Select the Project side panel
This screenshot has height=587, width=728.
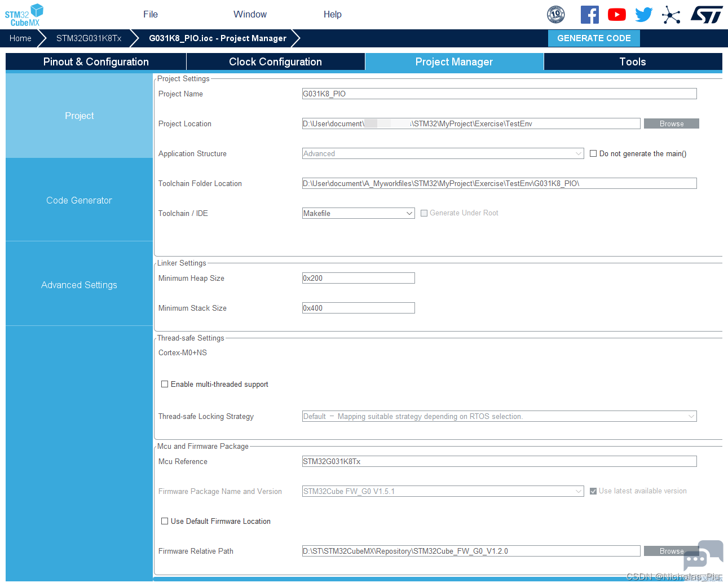79,116
